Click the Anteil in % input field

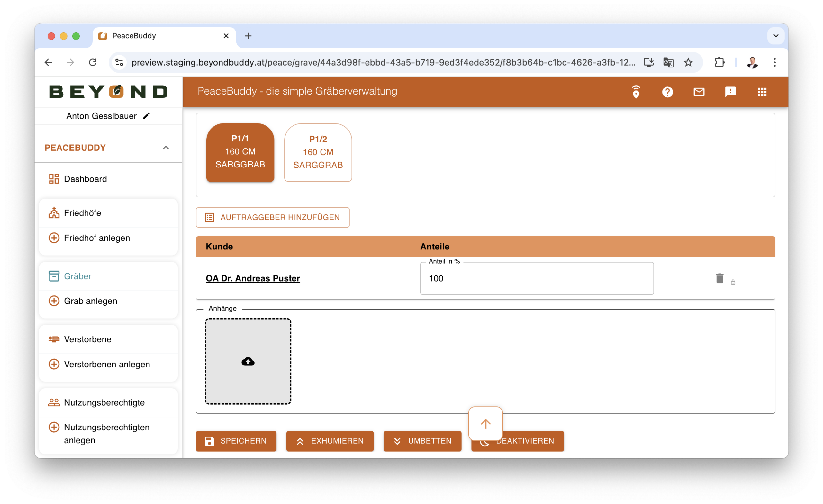click(x=537, y=279)
